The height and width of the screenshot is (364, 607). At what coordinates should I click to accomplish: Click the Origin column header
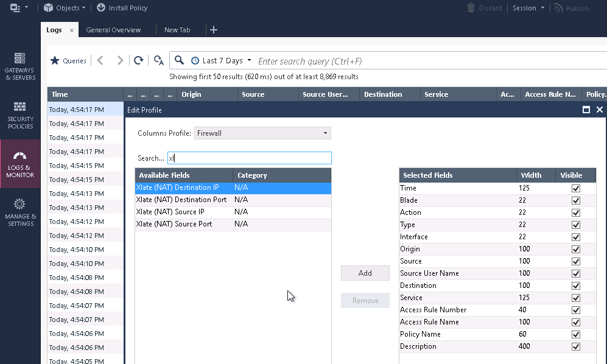[207, 94]
